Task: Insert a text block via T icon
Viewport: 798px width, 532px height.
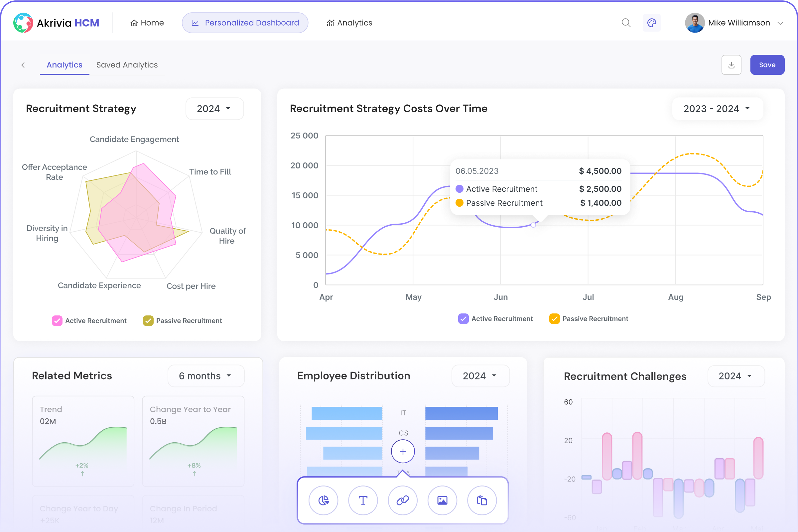Action: 363,500
